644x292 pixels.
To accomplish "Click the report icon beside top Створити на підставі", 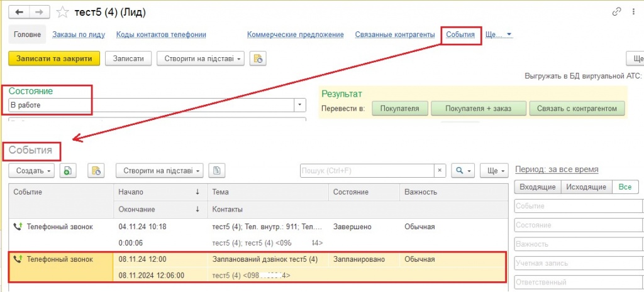I will click(x=257, y=58).
